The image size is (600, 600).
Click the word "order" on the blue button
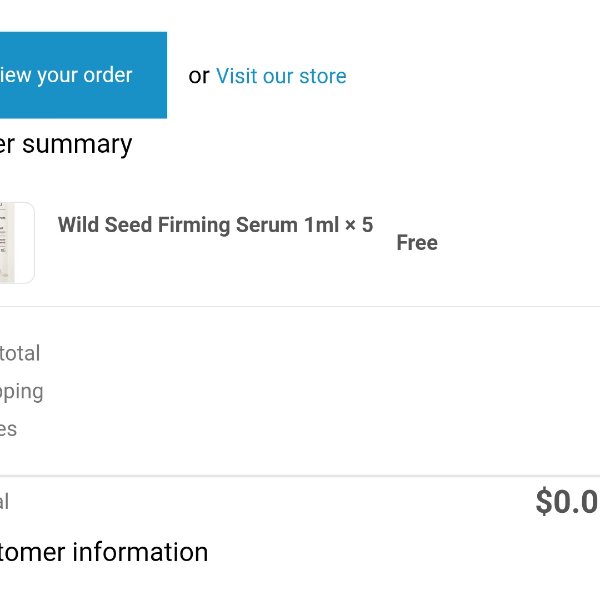[x=108, y=75]
